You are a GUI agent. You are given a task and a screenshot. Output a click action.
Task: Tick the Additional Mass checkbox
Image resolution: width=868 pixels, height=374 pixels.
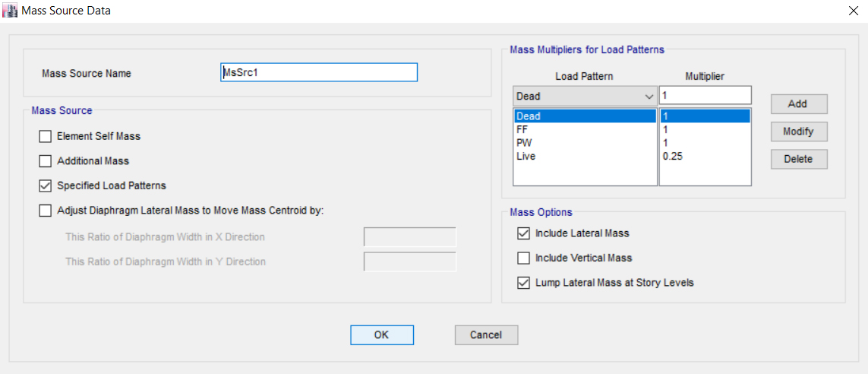coord(45,161)
